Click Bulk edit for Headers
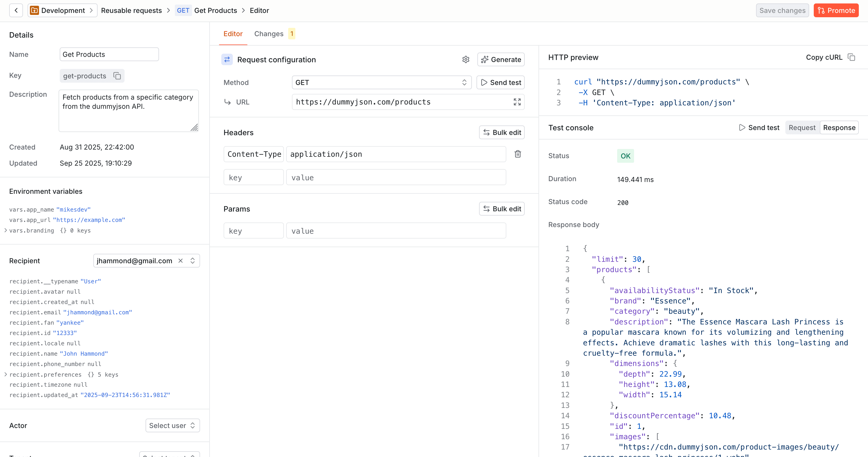Image resolution: width=868 pixels, height=457 pixels. point(501,132)
